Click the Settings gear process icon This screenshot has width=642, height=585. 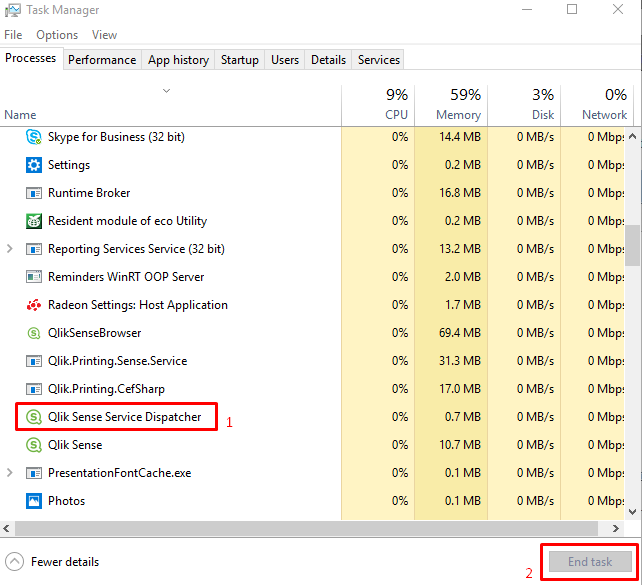coord(33,165)
